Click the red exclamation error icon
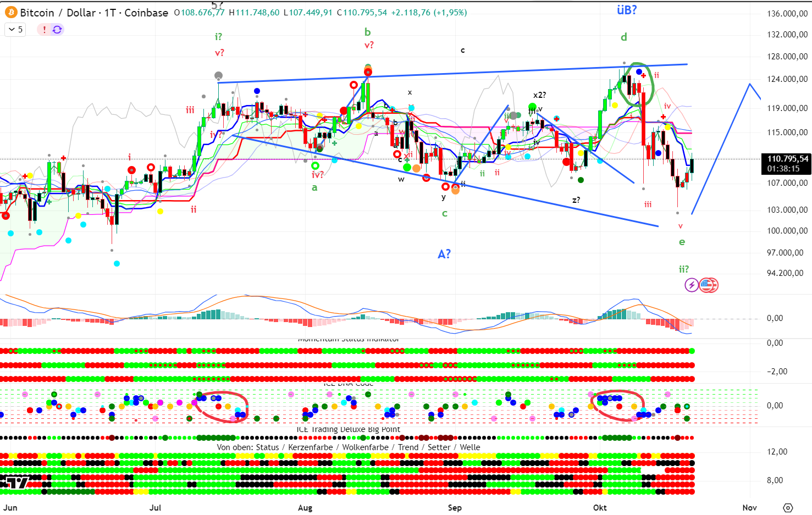 45,30
